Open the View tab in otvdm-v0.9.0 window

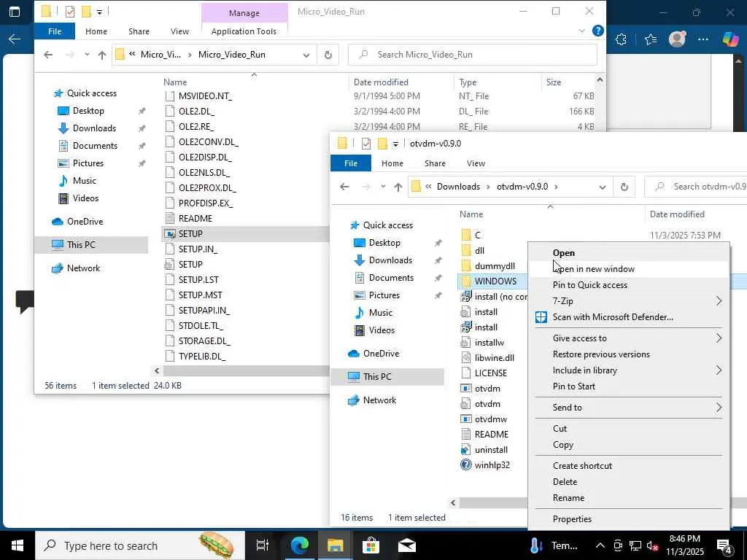tap(476, 163)
